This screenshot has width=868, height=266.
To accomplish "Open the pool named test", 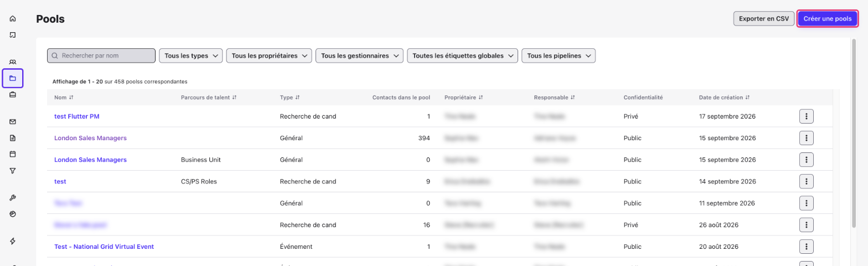I will pyautogui.click(x=60, y=181).
